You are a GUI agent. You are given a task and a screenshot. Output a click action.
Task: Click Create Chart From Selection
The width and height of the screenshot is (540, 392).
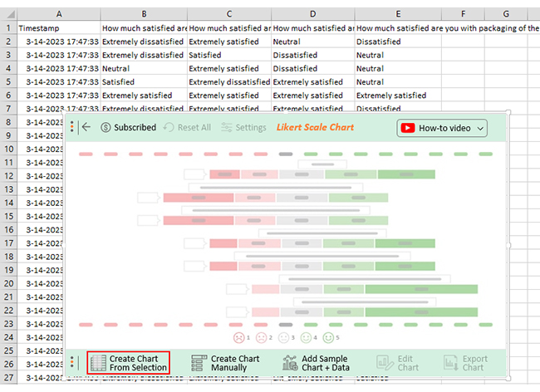click(129, 363)
